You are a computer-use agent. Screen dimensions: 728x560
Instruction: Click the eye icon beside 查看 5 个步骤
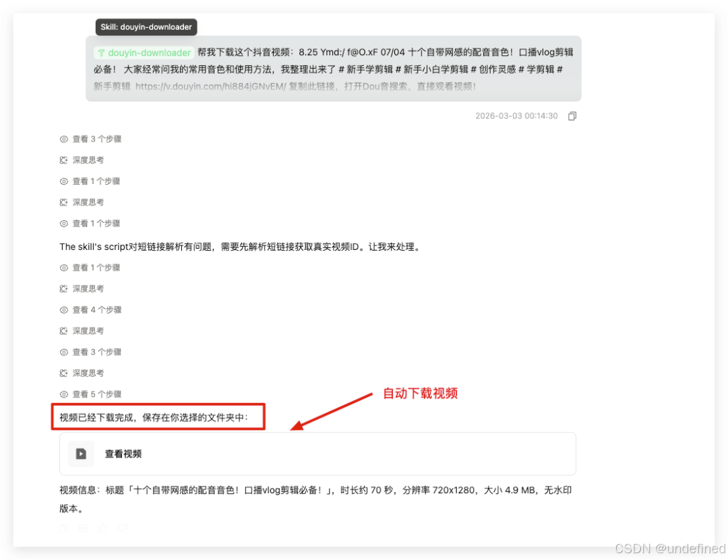(63, 394)
